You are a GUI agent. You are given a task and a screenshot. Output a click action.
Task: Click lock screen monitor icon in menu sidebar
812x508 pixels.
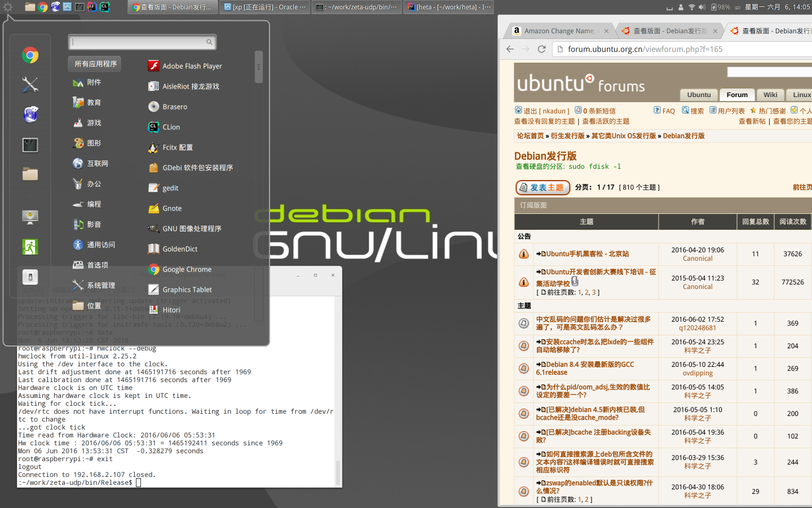(x=30, y=217)
